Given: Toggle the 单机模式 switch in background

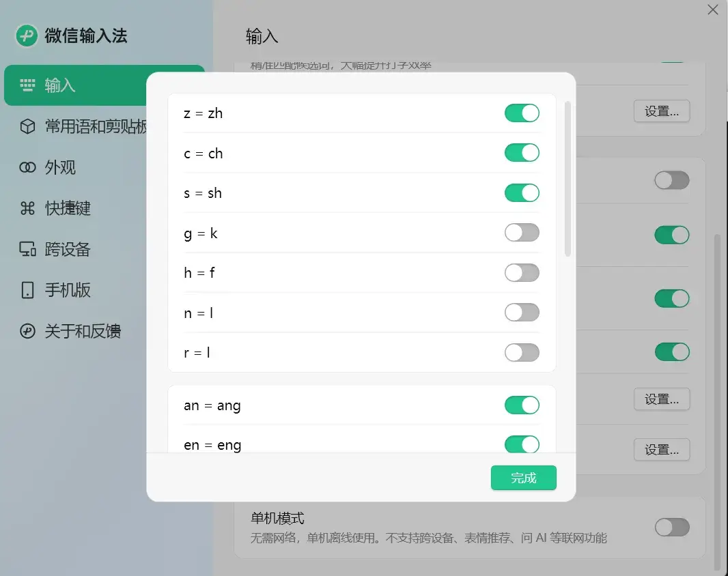Looking at the screenshot, I should coord(672,528).
